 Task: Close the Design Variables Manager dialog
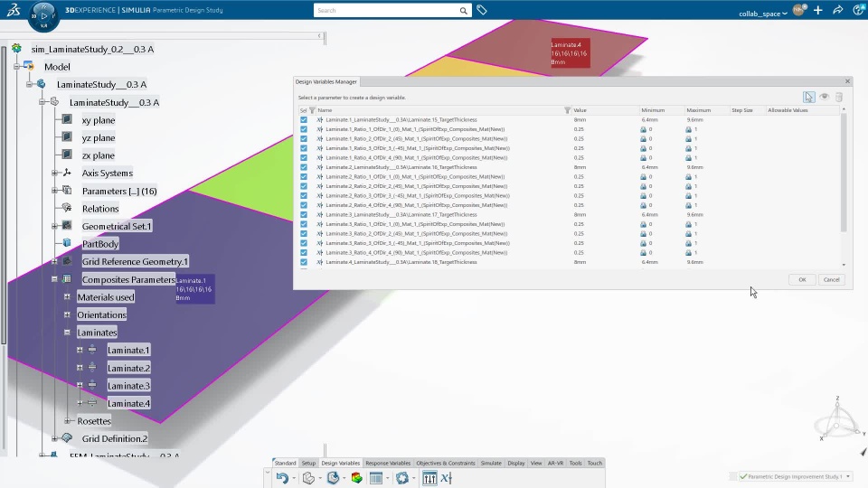click(847, 81)
